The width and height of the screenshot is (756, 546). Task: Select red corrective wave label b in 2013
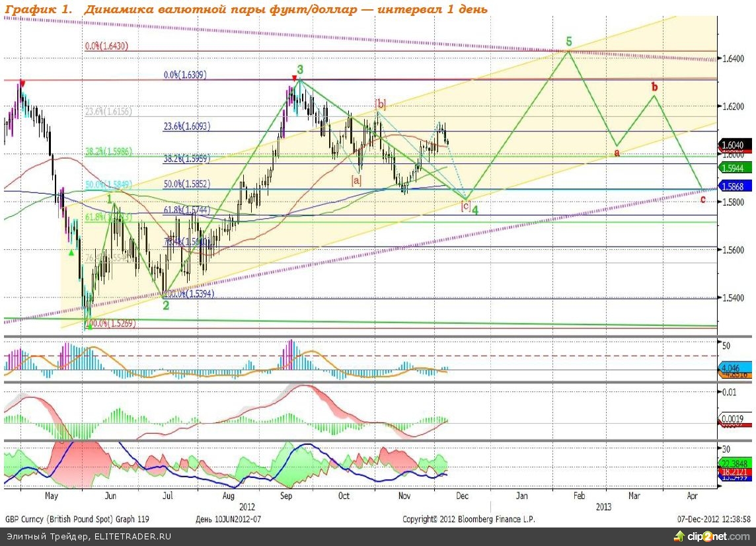tap(654, 87)
